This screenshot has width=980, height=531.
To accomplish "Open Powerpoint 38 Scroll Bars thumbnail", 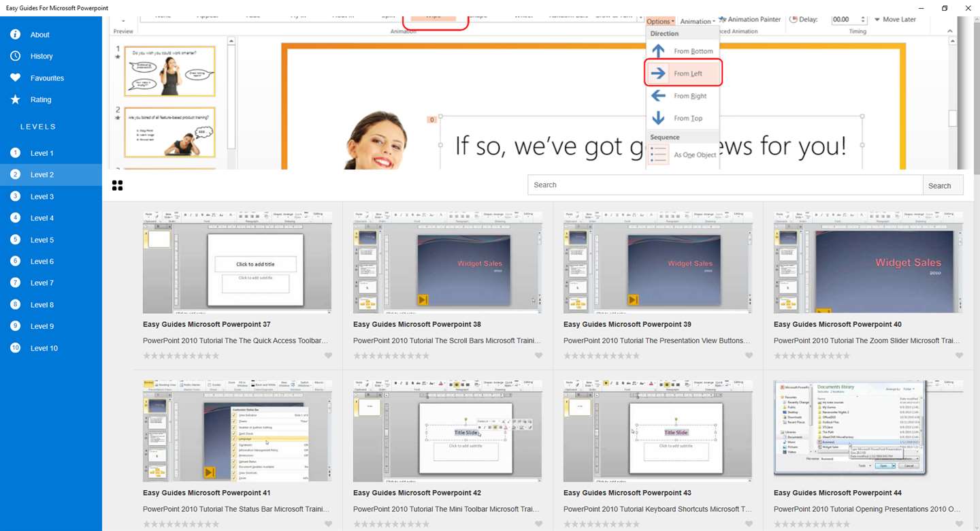I will click(x=447, y=262).
